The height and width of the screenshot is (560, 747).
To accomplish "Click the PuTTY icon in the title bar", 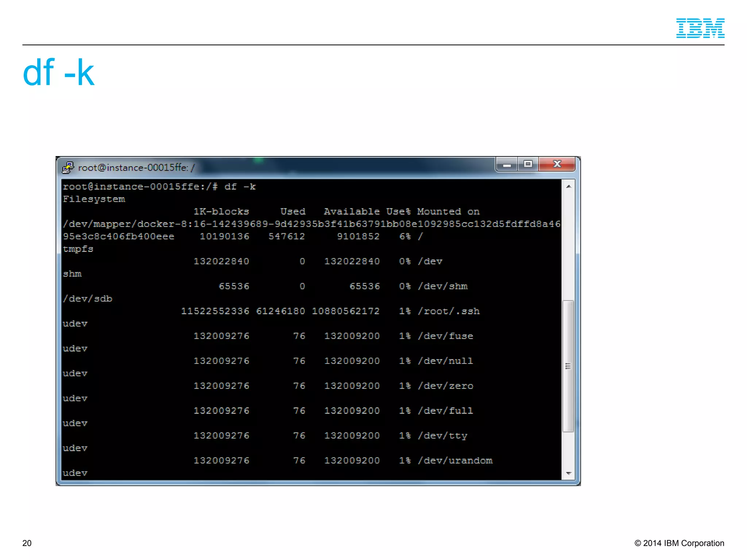I will (68, 168).
